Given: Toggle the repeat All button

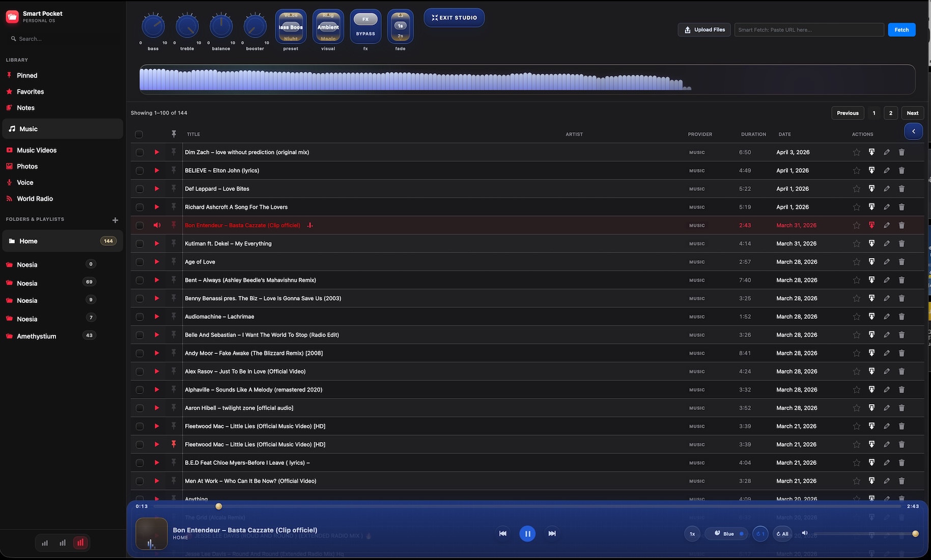Looking at the screenshot, I should point(782,534).
